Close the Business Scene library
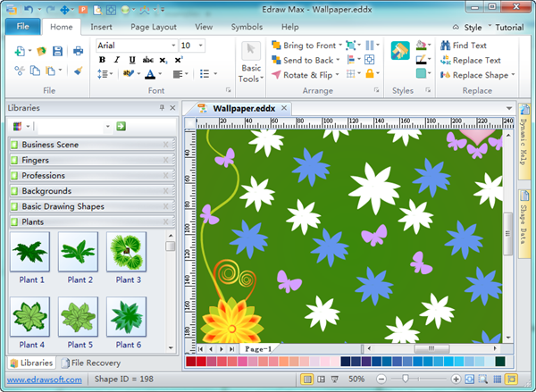The height and width of the screenshot is (392, 536). (166, 145)
